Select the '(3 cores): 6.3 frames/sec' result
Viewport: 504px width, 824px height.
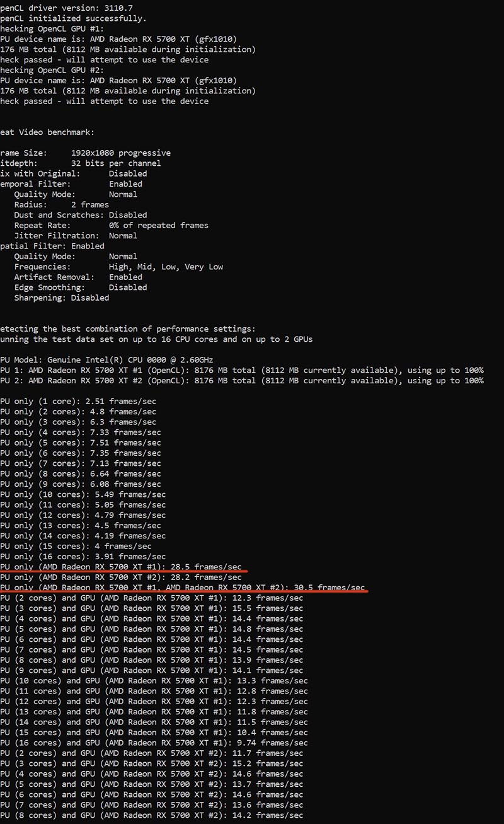[x=78, y=422]
